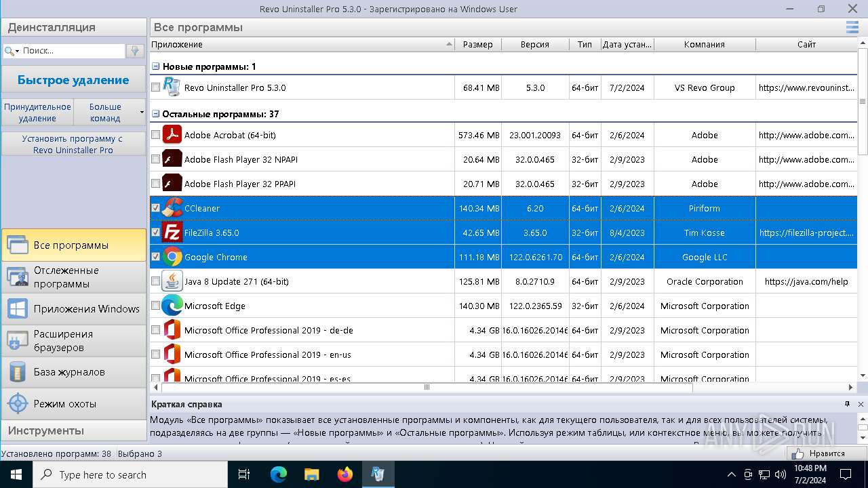
Task: Expand the Деинсталляция sidebar section
Action: pos(73,27)
